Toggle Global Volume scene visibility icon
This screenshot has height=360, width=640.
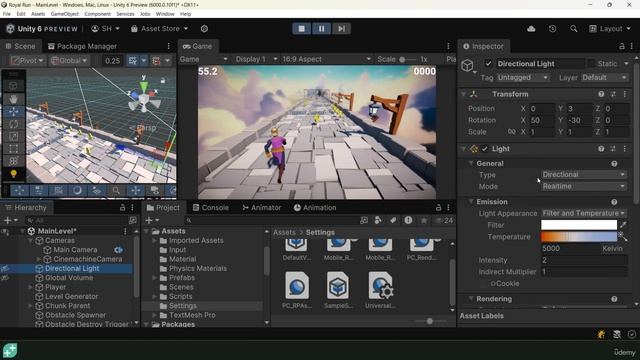tap(5, 278)
